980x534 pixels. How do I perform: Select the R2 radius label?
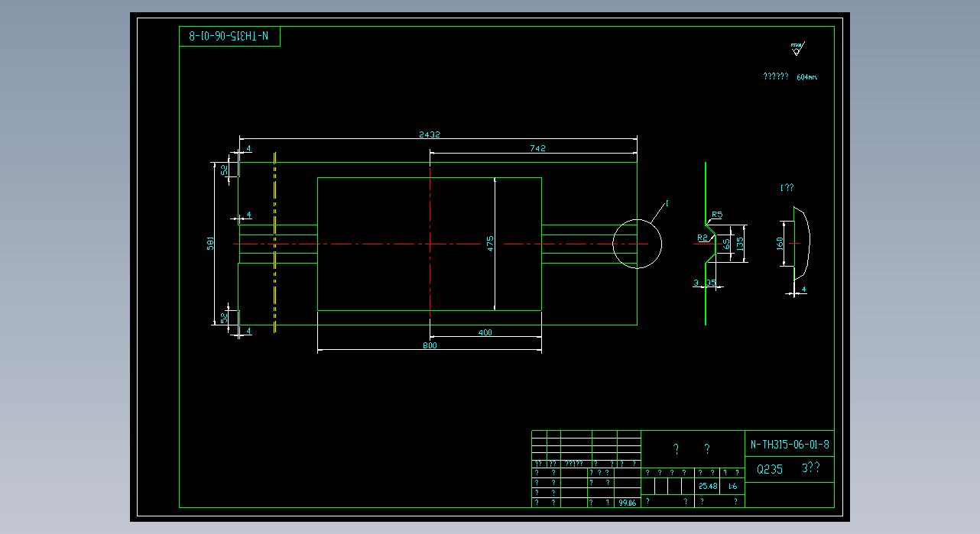coord(702,238)
